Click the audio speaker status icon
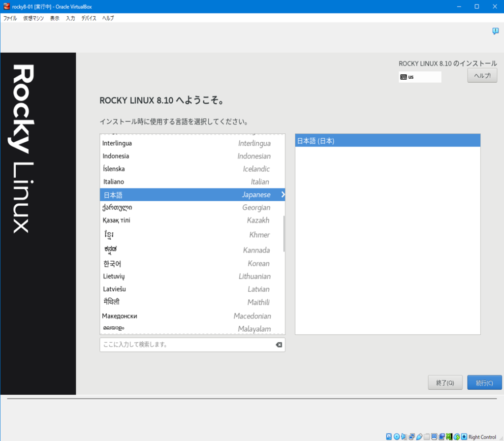 click(x=404, y=437)
